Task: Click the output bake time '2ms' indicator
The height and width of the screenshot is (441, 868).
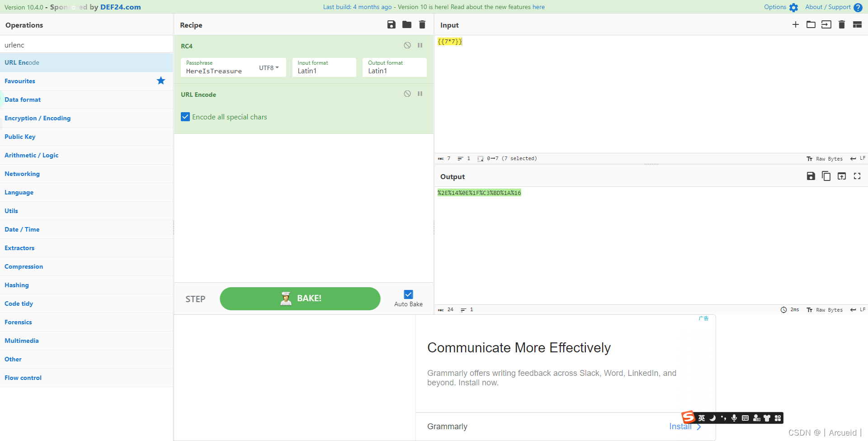Action: (790, 310)
